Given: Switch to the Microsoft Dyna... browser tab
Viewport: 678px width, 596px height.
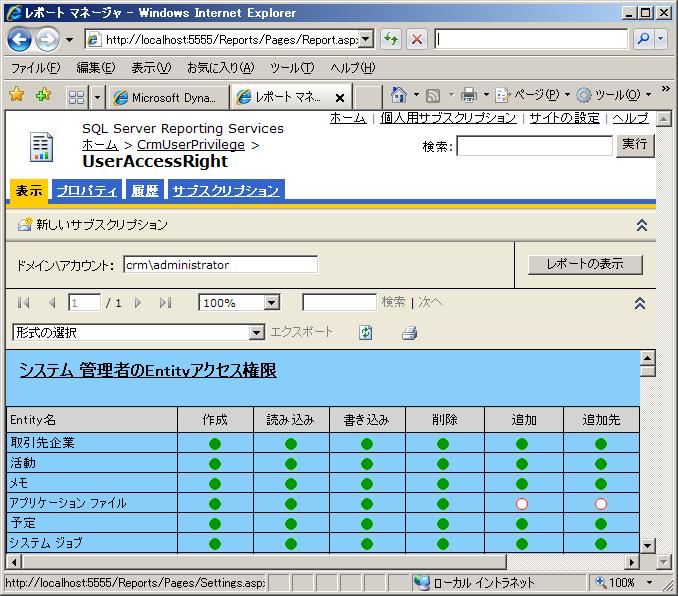Looking at the screenshot, I should pos(169,98).
